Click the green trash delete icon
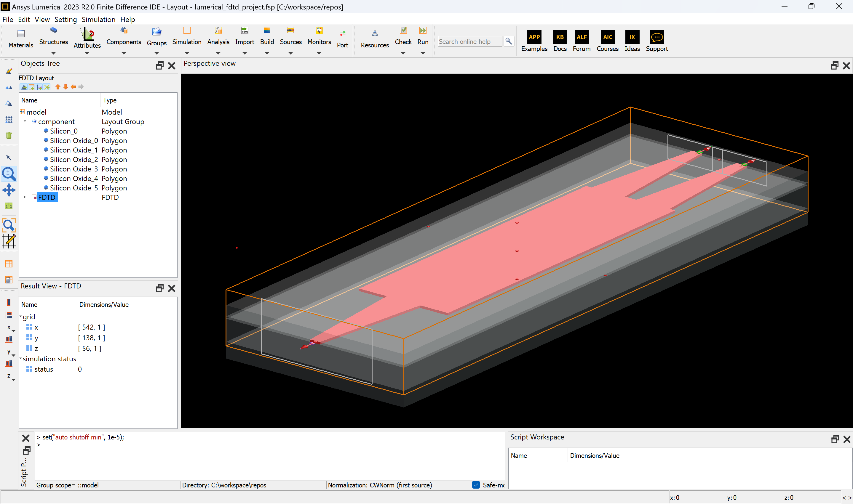This screenshot has width=853, height=504. tap(9, 135)
